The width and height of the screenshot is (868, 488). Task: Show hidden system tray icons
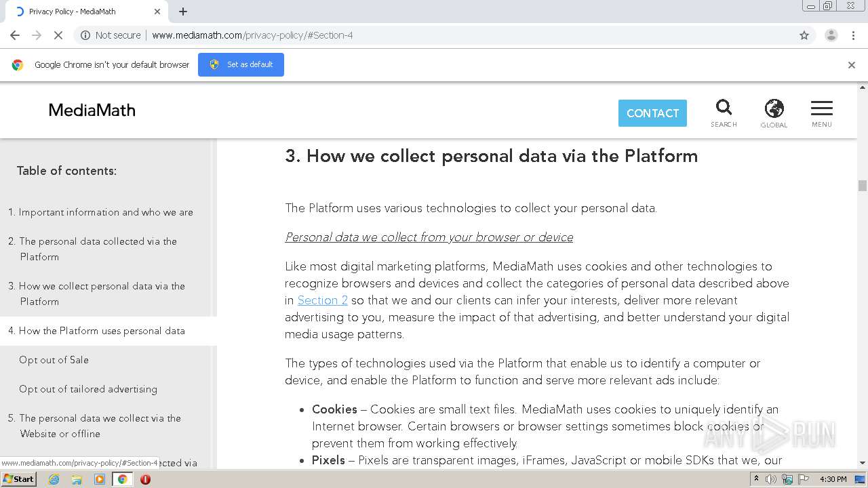(756, 479)
